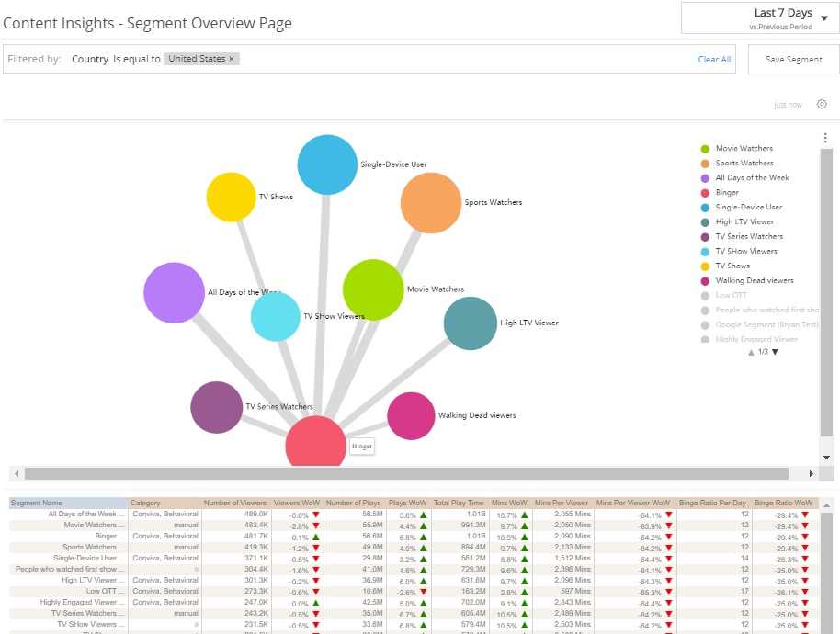The image size is (840, 634).
Task: Sort by Viewers WoW column header
Action: 297,503
